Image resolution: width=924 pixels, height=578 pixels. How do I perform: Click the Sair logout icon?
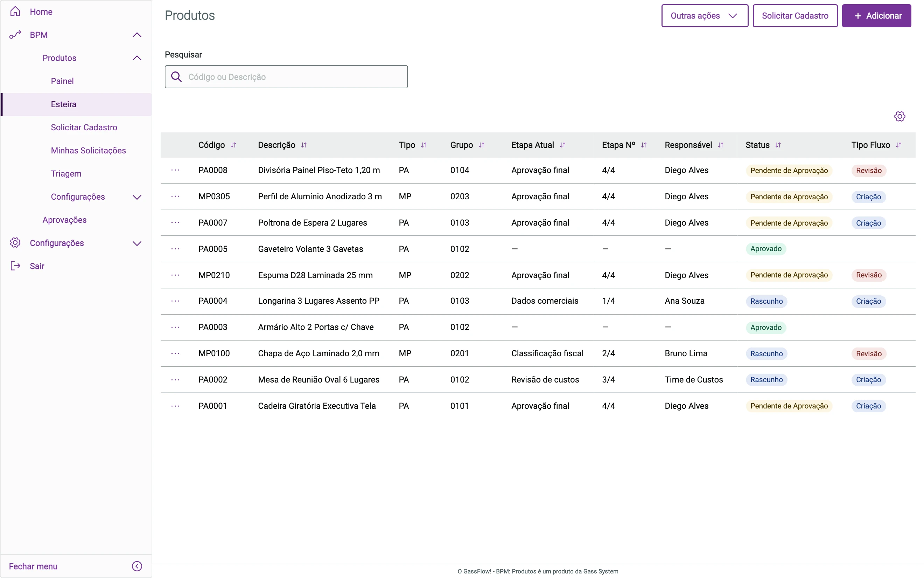pyautogui.click(x=15, y=266)
